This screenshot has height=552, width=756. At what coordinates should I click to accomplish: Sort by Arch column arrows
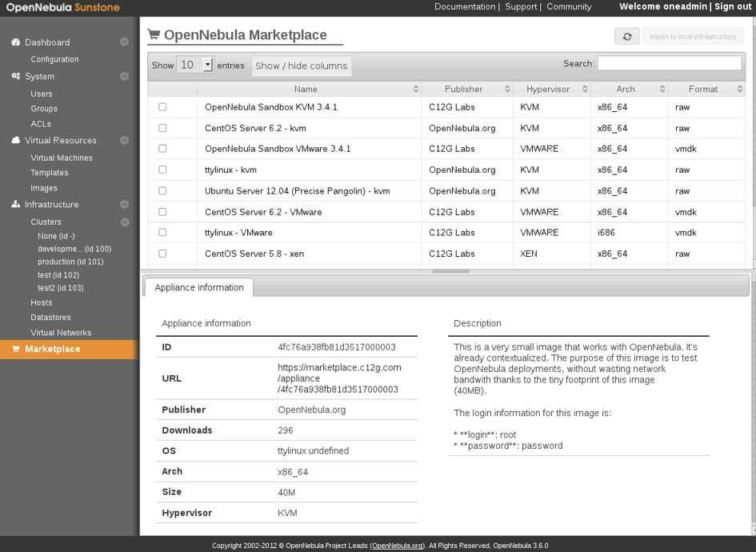[x=662, y=89]
